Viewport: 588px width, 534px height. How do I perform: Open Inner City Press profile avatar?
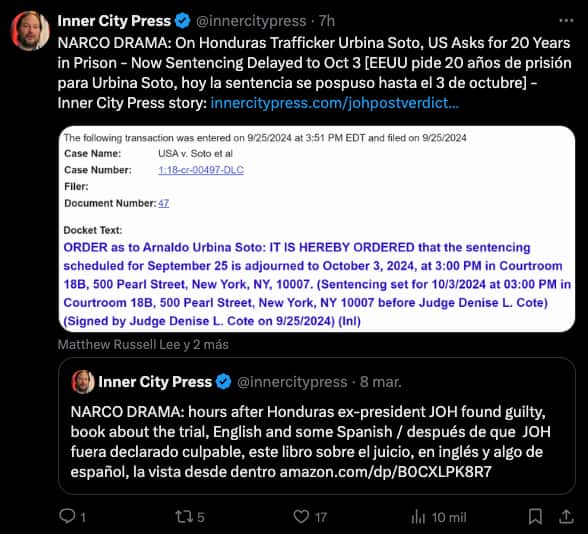click(x=30, y=31)
